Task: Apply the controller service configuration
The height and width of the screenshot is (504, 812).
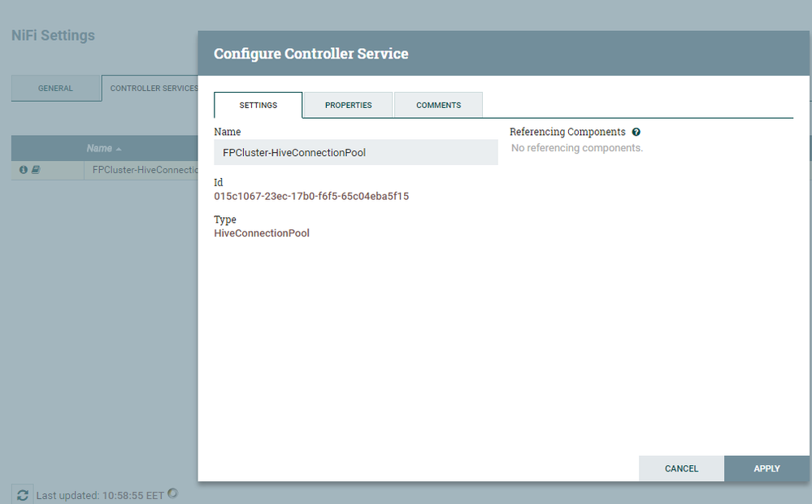Action: coord(766,468)
